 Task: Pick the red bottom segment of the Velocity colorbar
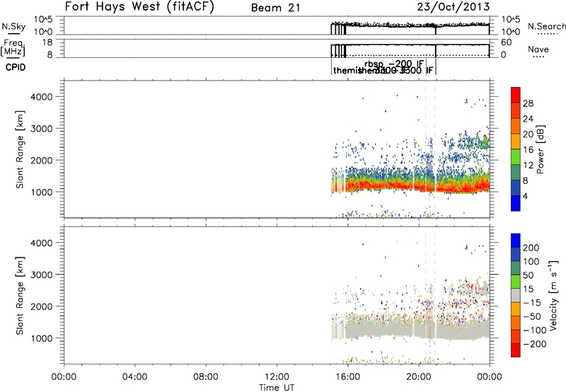[516, 350]
